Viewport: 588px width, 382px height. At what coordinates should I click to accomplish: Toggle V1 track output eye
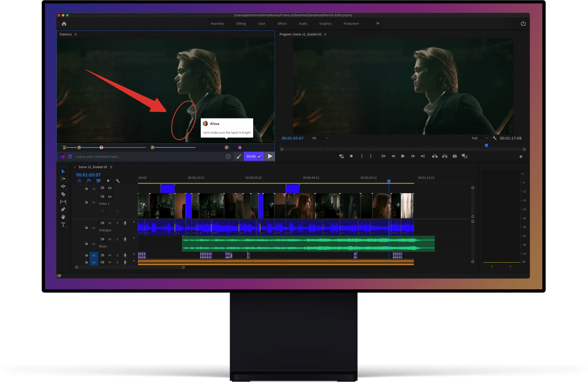pyautogui.click(x=110, y=196)
